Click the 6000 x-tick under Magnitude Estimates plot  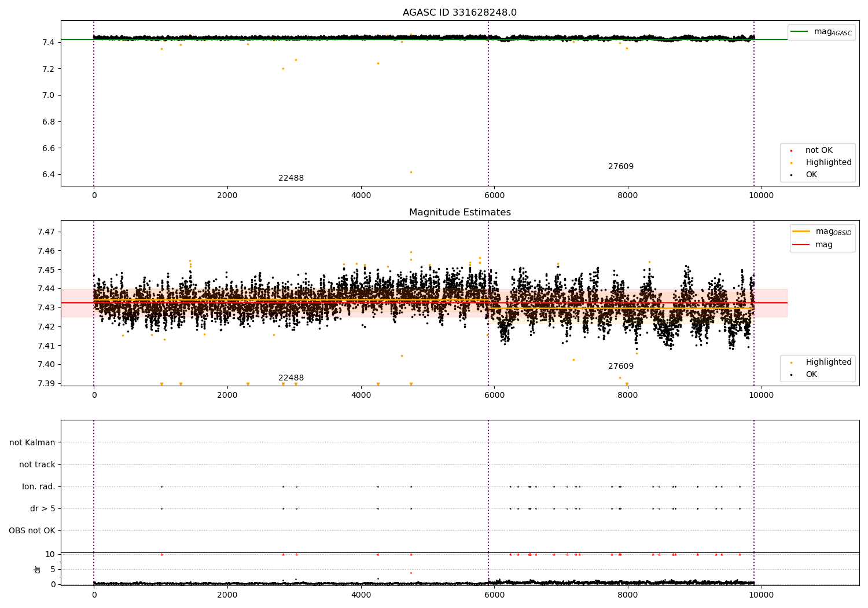pos(494,395)
